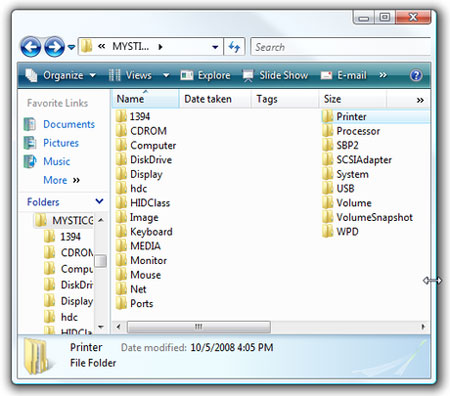Viewport: 450px width, 396px height.
Task: Click the Refresh icon beside address bar
Action: point(234,47)
